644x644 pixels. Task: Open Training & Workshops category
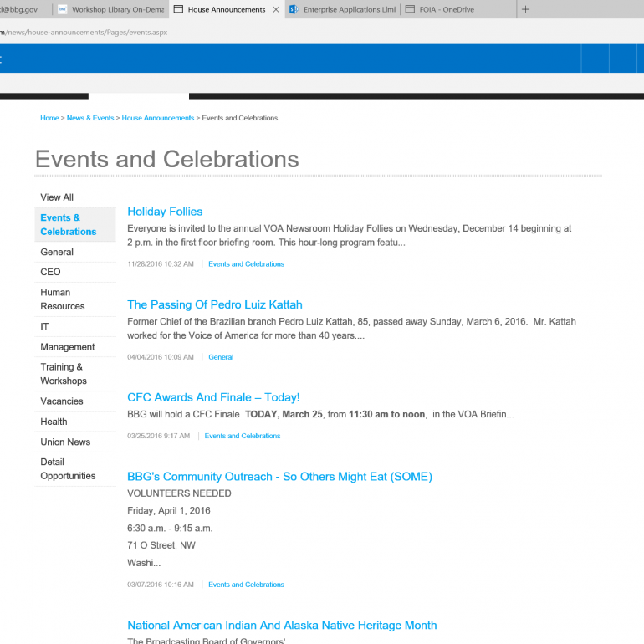[x=64, y=374]
